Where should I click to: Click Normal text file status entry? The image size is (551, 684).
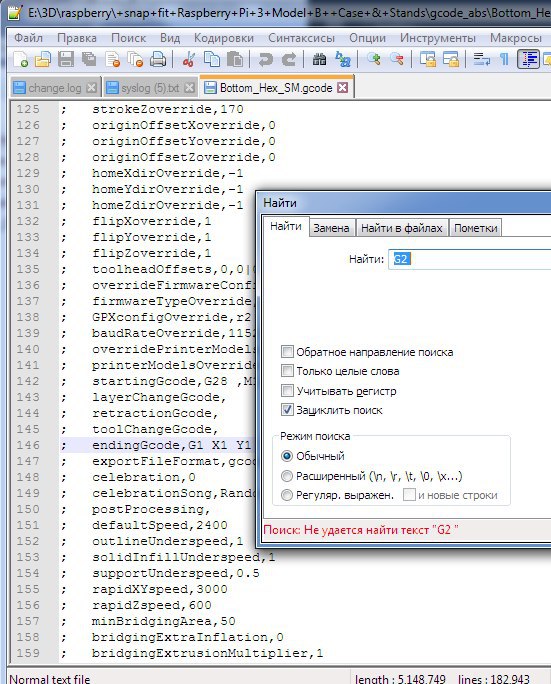pyautogui.click(x=50, y=678)
